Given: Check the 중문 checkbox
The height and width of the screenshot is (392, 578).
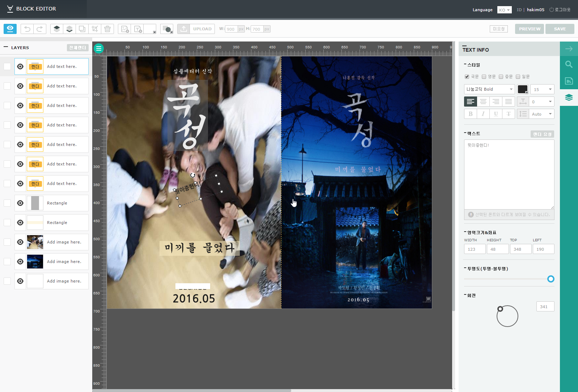Looking at the screenshot, I should [501, 77].
